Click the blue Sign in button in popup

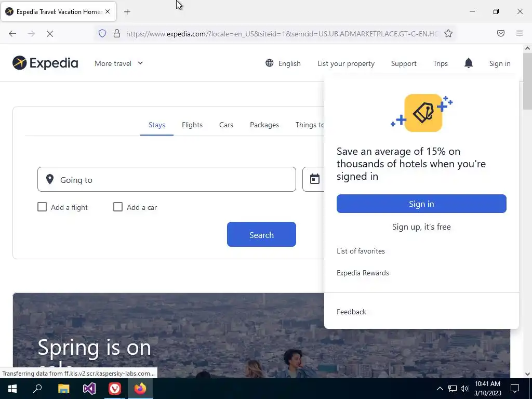point(421,204)
